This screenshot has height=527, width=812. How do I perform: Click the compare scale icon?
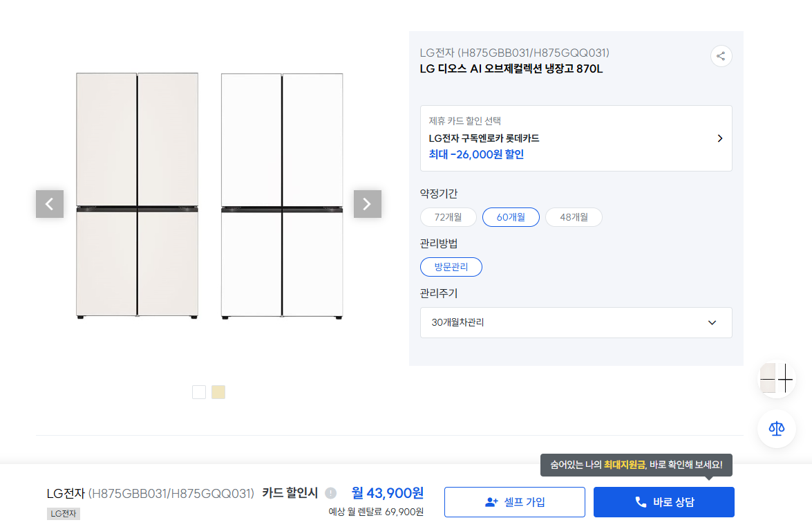(x=777, y=429)
